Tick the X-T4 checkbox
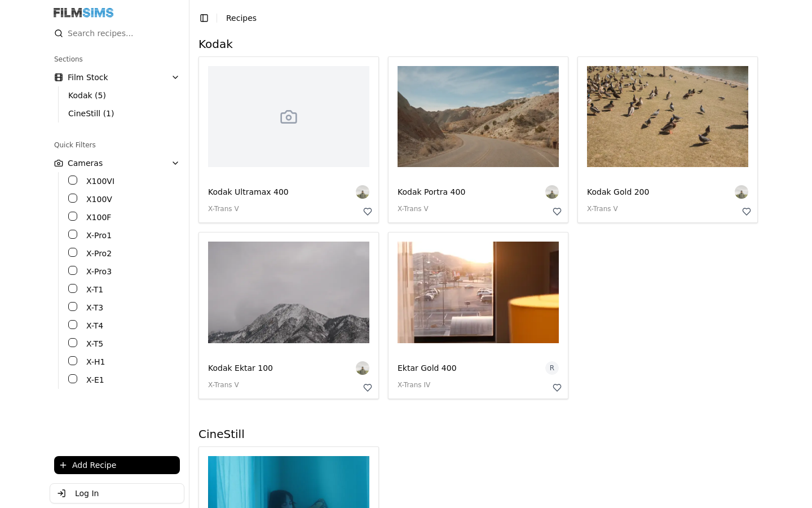The image size is (812, 508). pyautogui.click(x=73, y=325)
